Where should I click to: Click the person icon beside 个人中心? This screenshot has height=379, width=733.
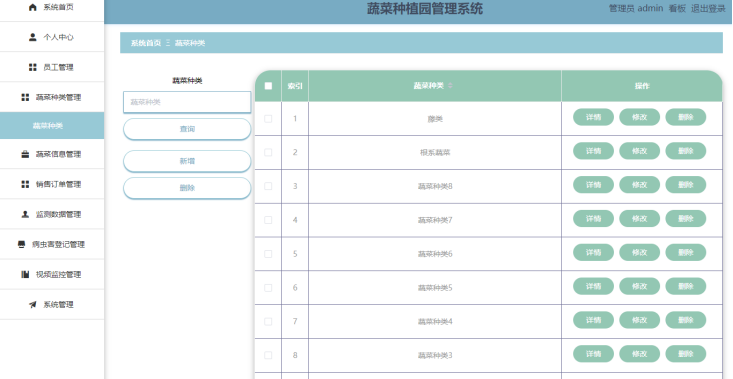click(x=32, y=37)
